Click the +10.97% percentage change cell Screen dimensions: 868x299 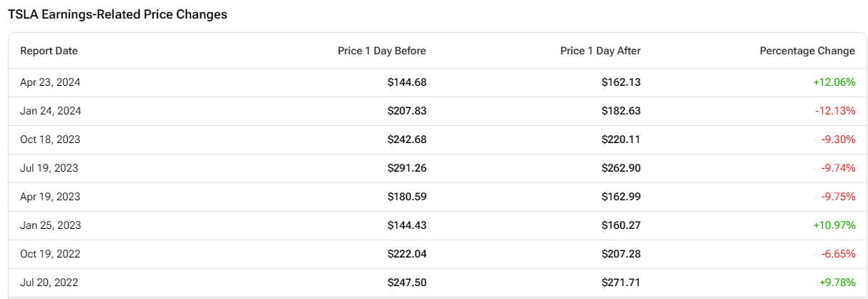(834, 225)
